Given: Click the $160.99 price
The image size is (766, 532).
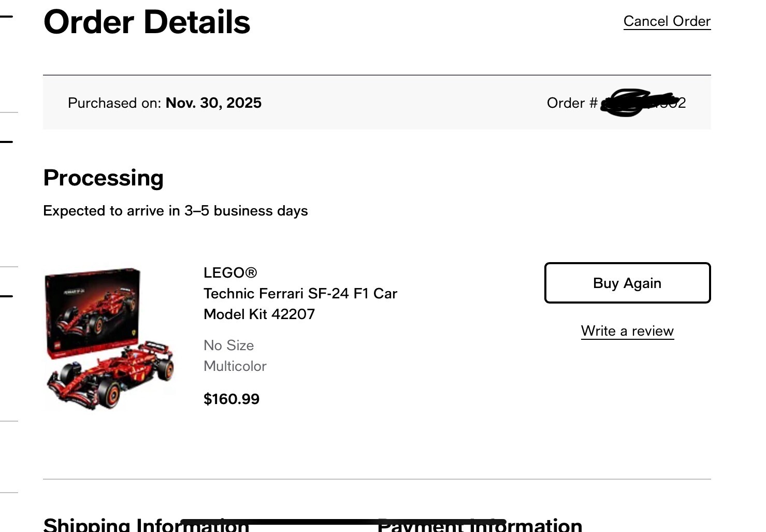Looking at the screenshot, I should pos(232,399).
